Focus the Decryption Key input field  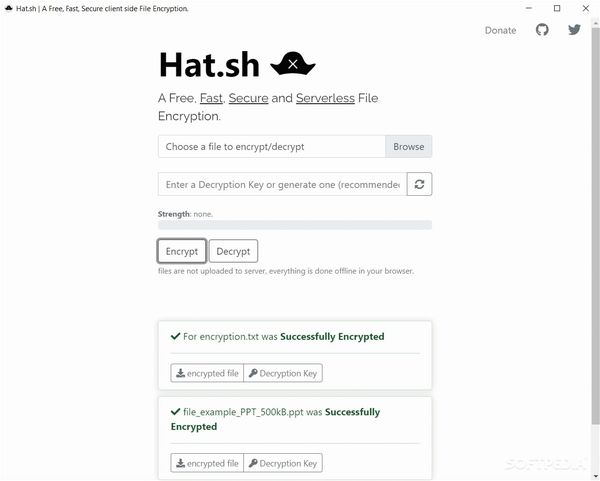tap(282, 184)
